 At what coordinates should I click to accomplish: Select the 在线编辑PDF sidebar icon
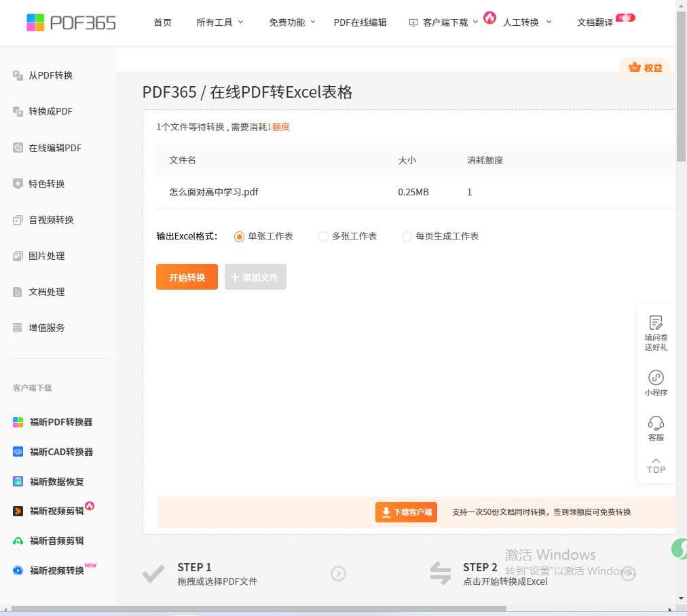pos(18,147)
